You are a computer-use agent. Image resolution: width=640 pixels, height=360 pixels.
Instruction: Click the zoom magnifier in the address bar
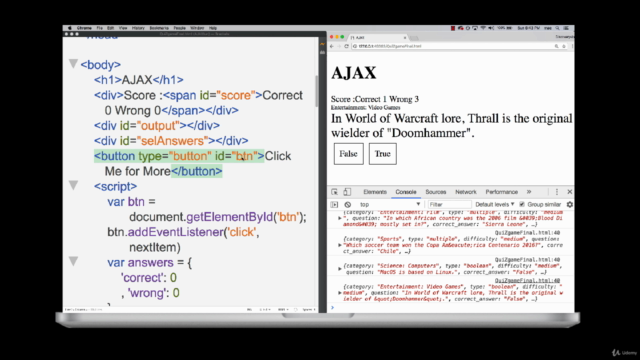click(x=556, y=46)
